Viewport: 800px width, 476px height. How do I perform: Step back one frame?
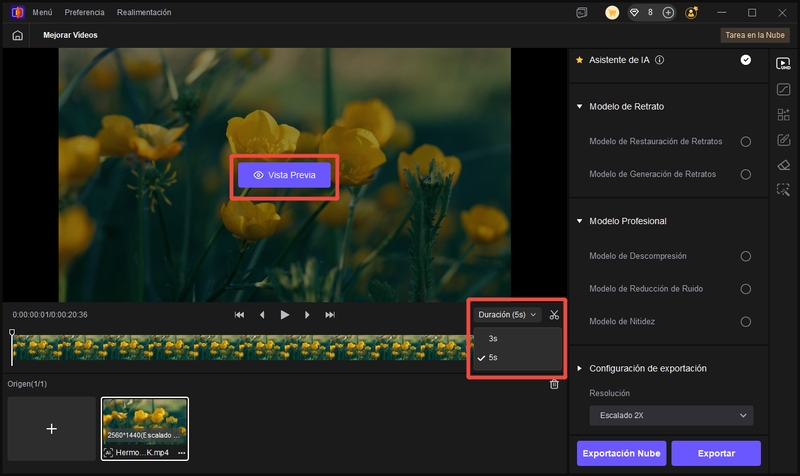pos(262,315)
